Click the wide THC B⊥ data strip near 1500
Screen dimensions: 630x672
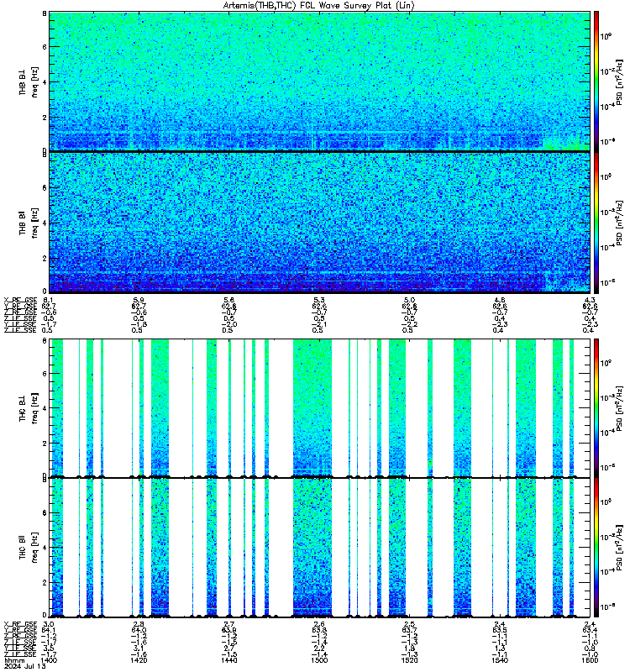(x=312, y=407)
